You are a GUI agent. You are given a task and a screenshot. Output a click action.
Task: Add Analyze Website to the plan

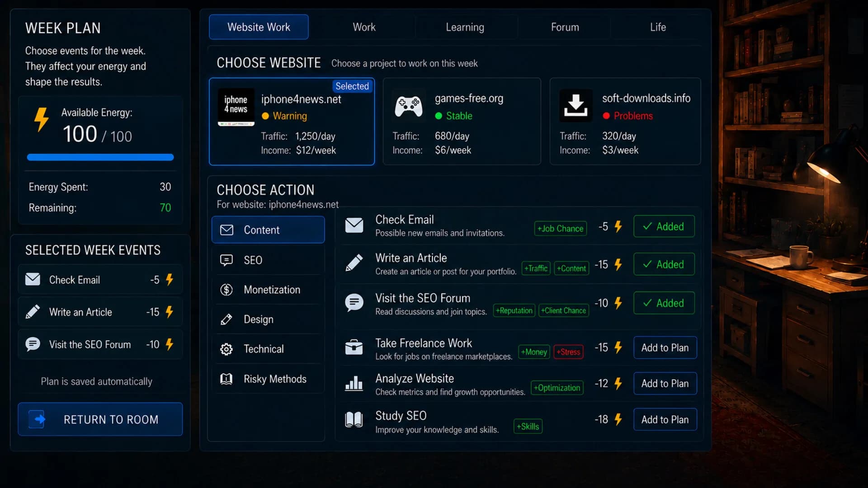665,383
